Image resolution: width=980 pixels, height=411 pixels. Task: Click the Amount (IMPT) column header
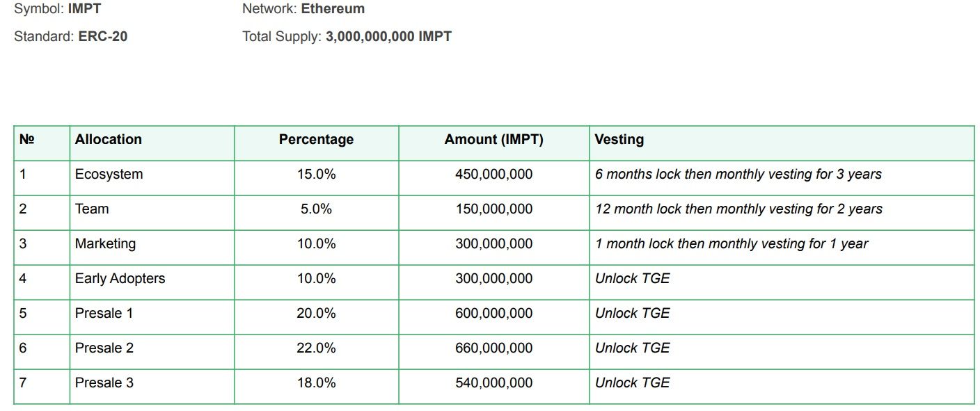[x=493, y=139]
